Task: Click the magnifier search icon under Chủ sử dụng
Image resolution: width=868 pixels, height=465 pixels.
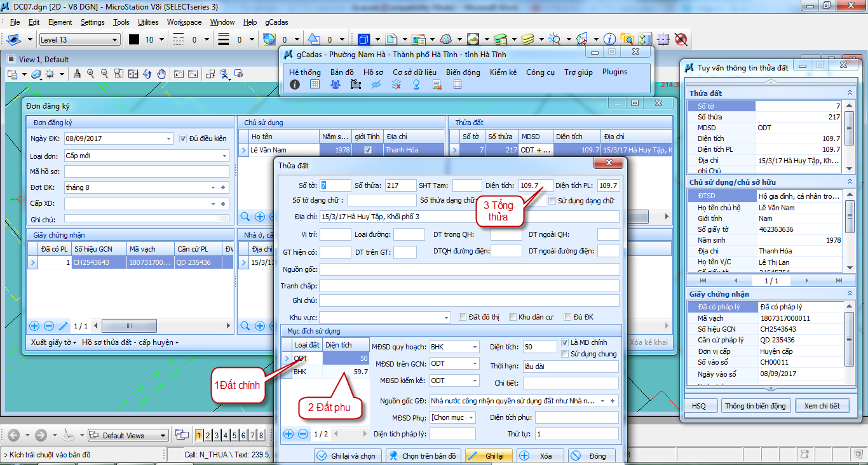Action: tap(245, 217)
